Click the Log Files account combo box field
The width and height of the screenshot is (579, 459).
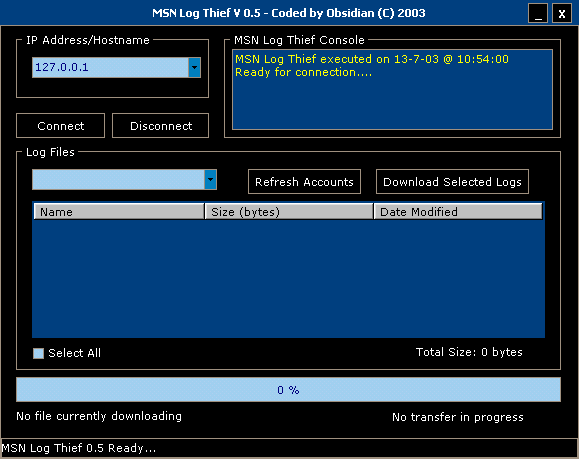tap(119, 180)
